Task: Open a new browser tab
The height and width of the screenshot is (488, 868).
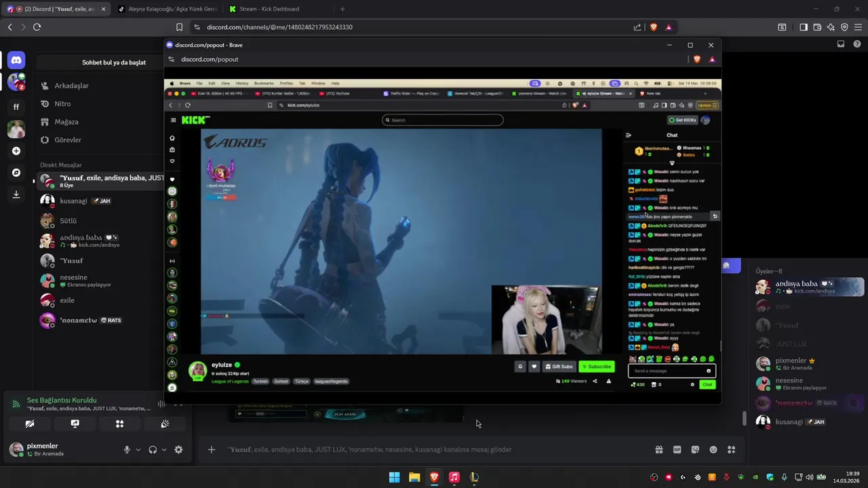Action: coord(342,9)
